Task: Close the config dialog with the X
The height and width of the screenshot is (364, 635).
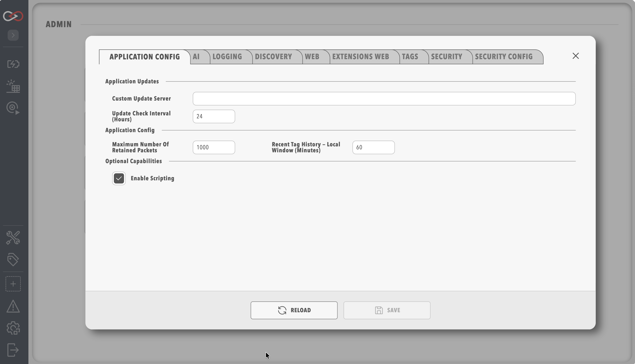Action: pos(576,56)
